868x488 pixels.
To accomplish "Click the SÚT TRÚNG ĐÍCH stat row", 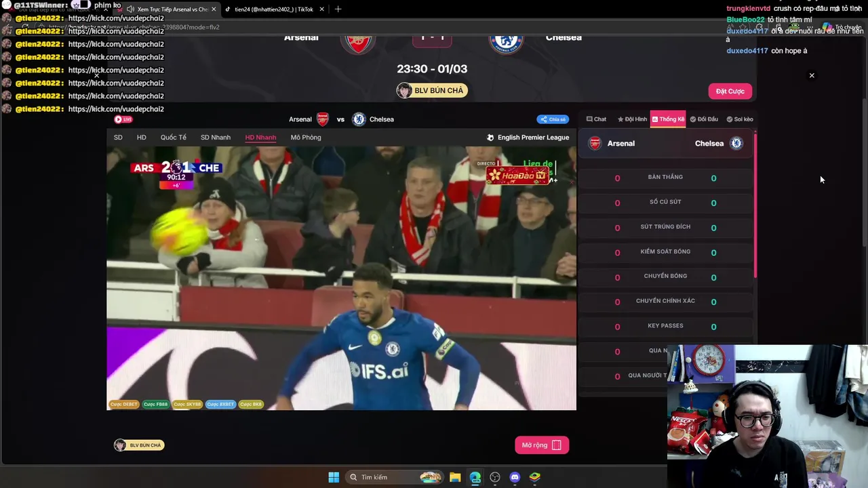I will (665, 227).
